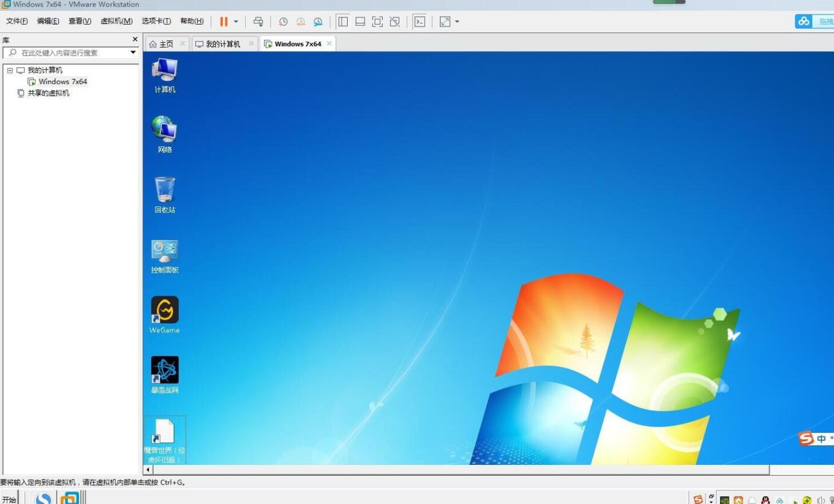Click the 控制面板 desktop icon
This screenshot has width=834, height=504.
click(x=165, y=256)
